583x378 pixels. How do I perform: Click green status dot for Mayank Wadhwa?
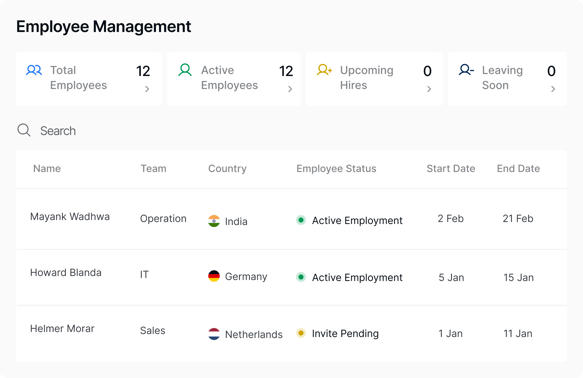[x=301, y=220]
